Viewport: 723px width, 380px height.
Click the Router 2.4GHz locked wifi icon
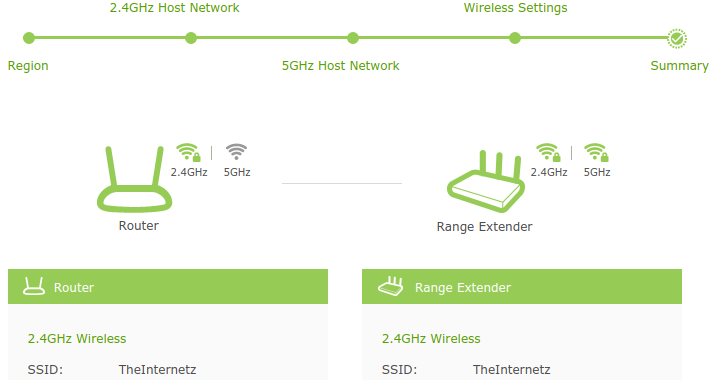189,153
